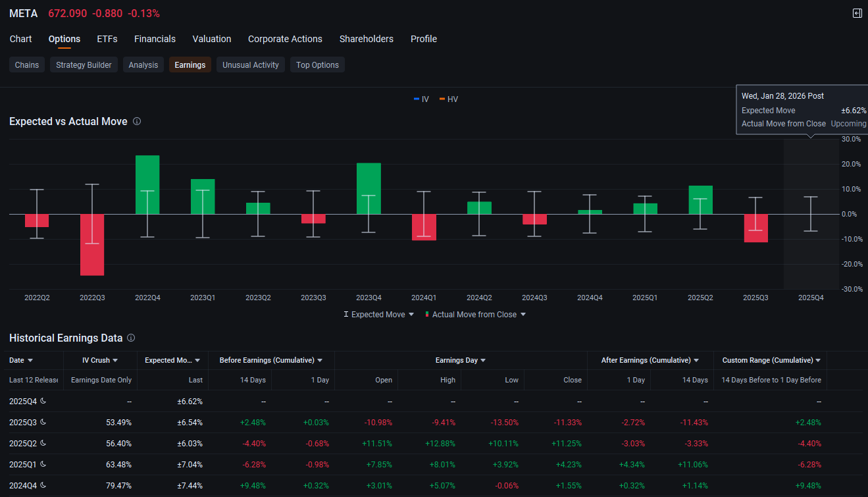Click the 14 Days Before to 1 Day Before sub-header
Screen dimensions: 868x497
click(x=771, y=380)
